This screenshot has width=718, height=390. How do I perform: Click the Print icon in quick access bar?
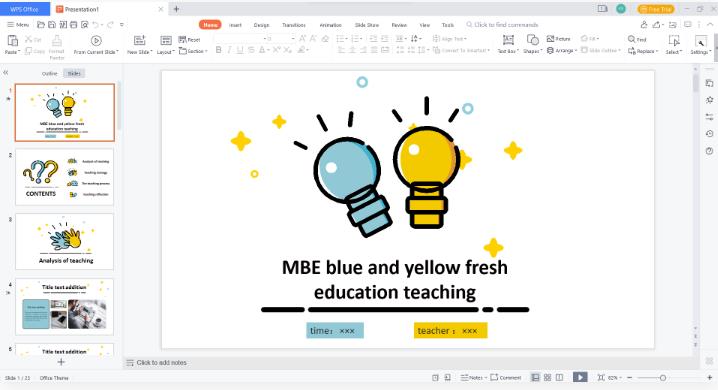[x=73, y=25]
